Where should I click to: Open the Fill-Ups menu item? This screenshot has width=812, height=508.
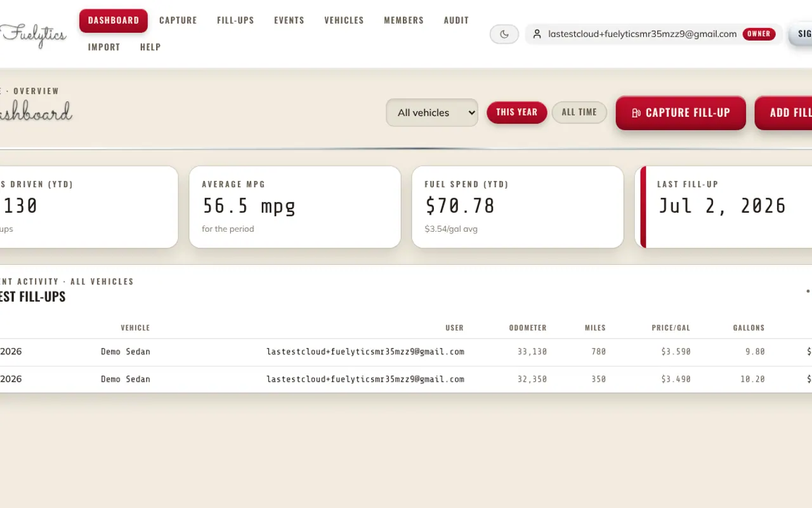click(x=235, y=20)
